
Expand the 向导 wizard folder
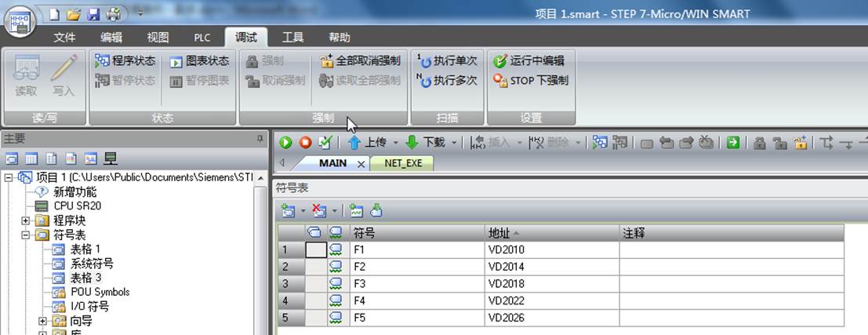point(42,321)
